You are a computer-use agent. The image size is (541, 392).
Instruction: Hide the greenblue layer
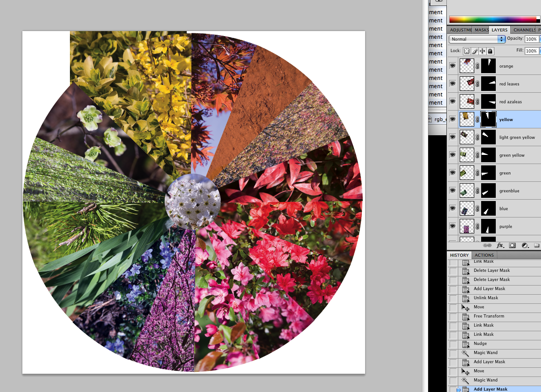(452, 191)
